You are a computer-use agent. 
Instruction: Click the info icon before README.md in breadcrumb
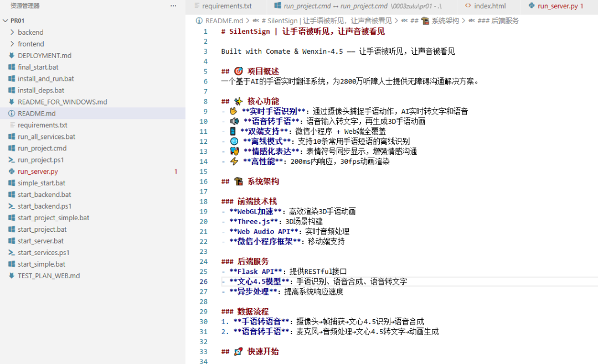click(199, 20)
